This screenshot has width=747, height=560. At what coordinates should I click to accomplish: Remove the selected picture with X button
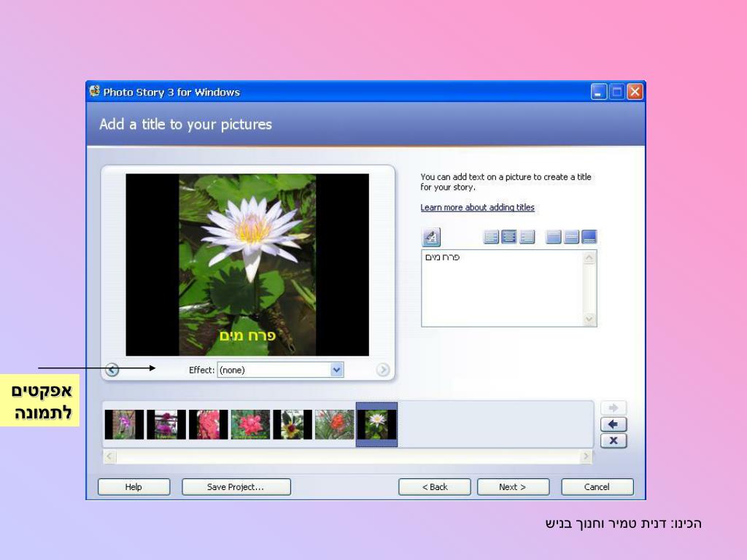(x=614, y=440)
